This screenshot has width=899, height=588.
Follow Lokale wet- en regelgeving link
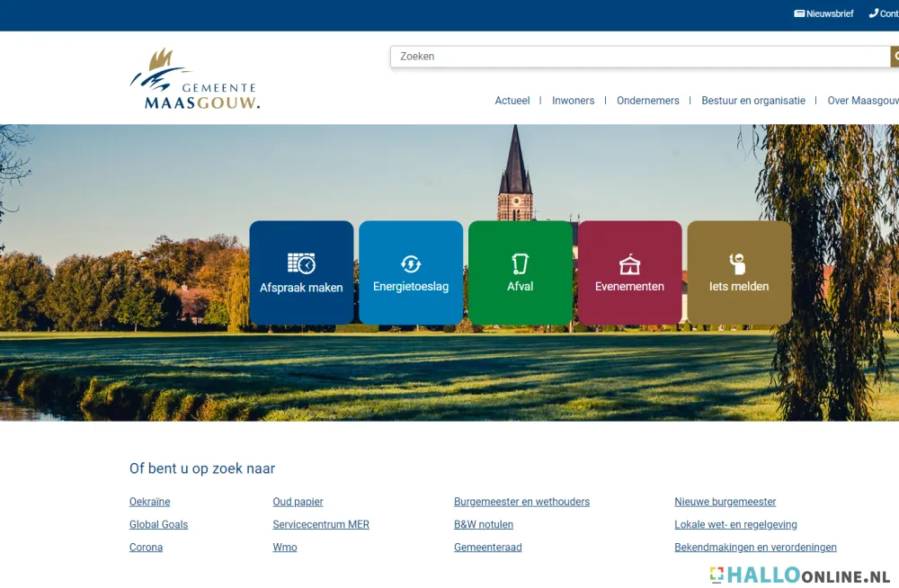click(x=735, y=524)
